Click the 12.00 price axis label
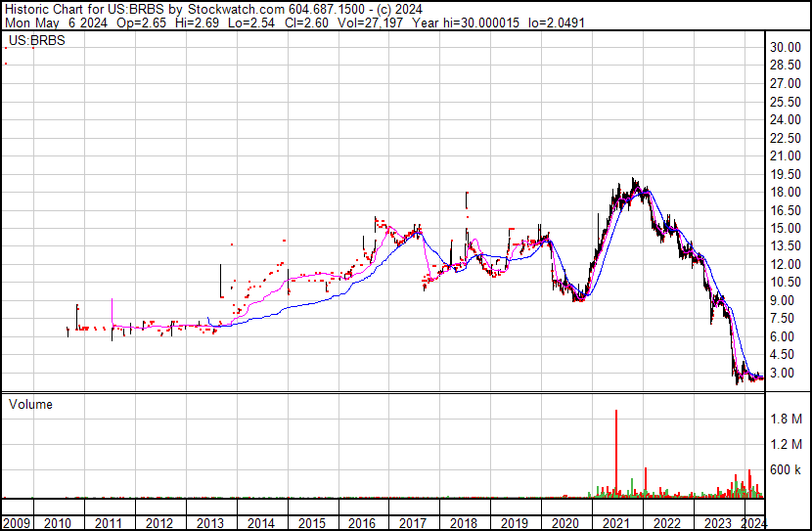The height and width of the screenshot is (531, 812). point(786,264)
